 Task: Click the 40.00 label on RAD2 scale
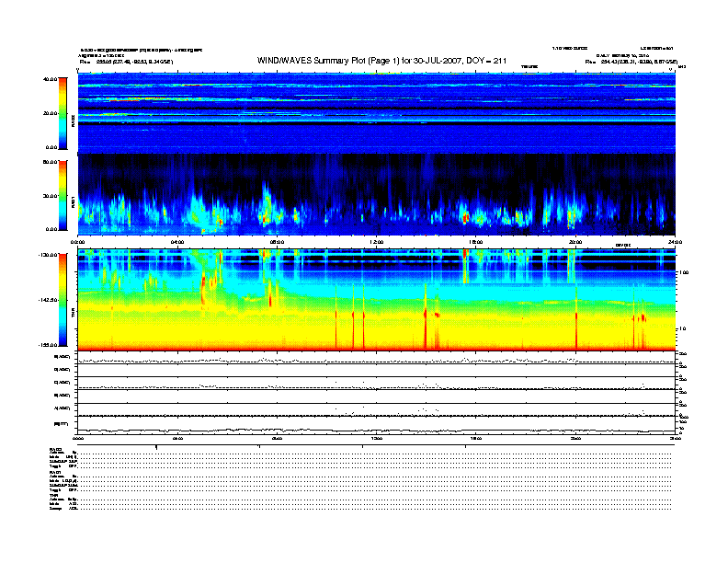click(x=51, y=79)
